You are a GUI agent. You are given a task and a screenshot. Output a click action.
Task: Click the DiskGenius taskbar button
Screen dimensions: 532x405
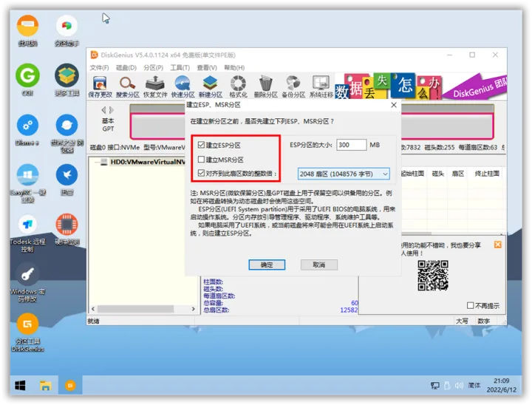tap(70, 385)
